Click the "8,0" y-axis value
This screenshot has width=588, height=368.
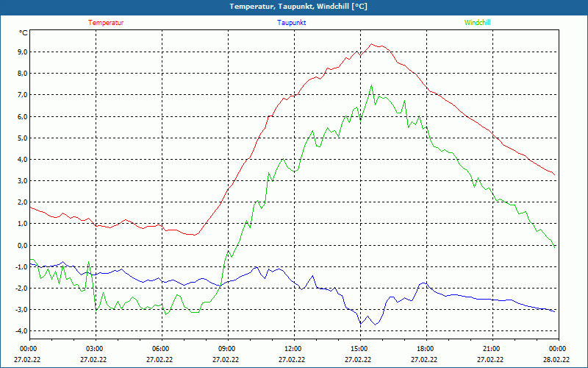tap(22, 73)
